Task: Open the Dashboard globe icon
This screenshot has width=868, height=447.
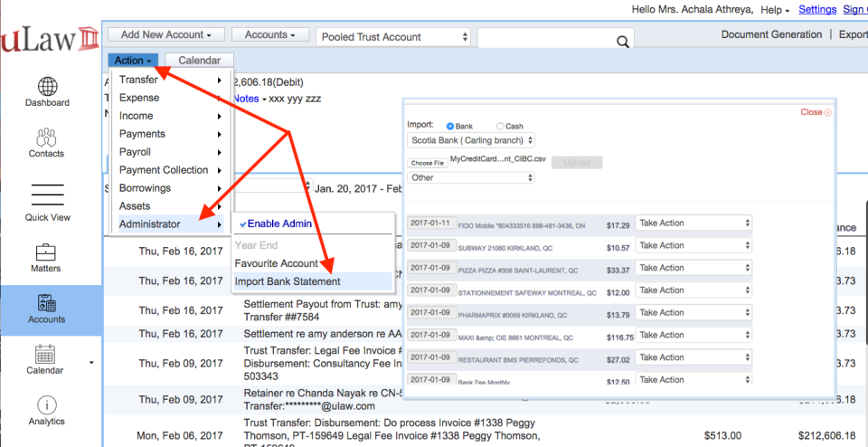Action: coord(48,86)
